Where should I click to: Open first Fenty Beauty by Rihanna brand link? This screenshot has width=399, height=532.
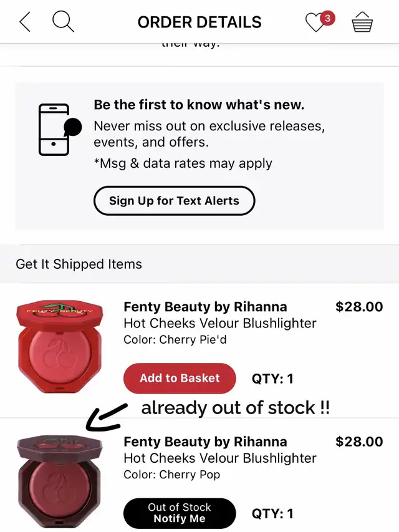(205, 307)
